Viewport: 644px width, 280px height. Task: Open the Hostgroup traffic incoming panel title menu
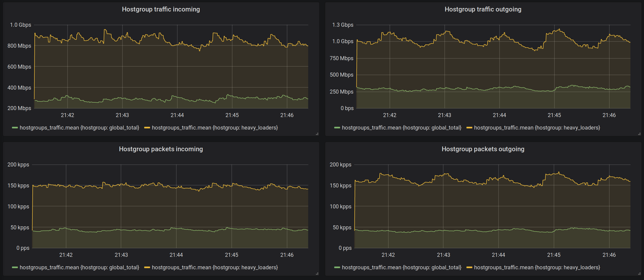(x=161, y=9)
